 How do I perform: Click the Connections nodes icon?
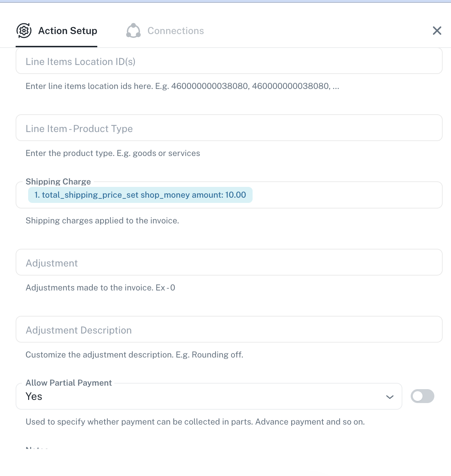pyautogui.click(x=133, y=31)
